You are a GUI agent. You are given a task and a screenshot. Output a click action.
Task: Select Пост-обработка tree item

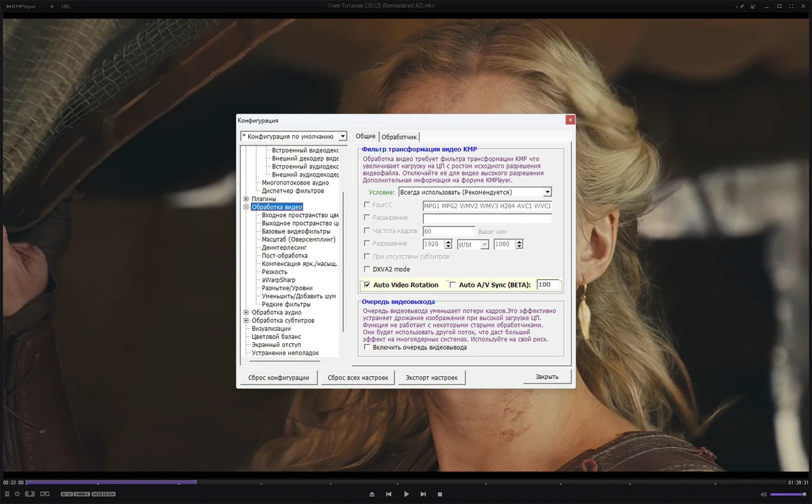pyautogui.click(x=284, y=256)
